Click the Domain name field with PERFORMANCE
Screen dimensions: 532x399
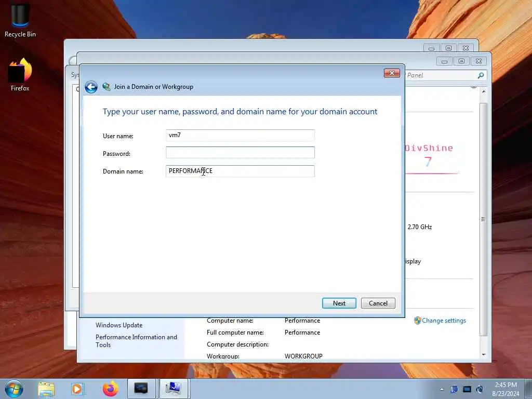coord(240,171)
